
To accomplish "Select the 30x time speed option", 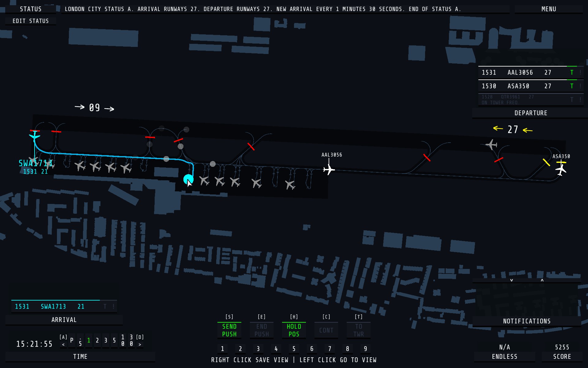I will click(x=131, y=340).
